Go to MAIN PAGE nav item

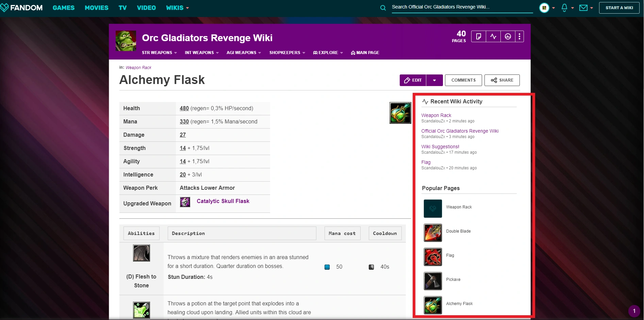click(365, 53)
